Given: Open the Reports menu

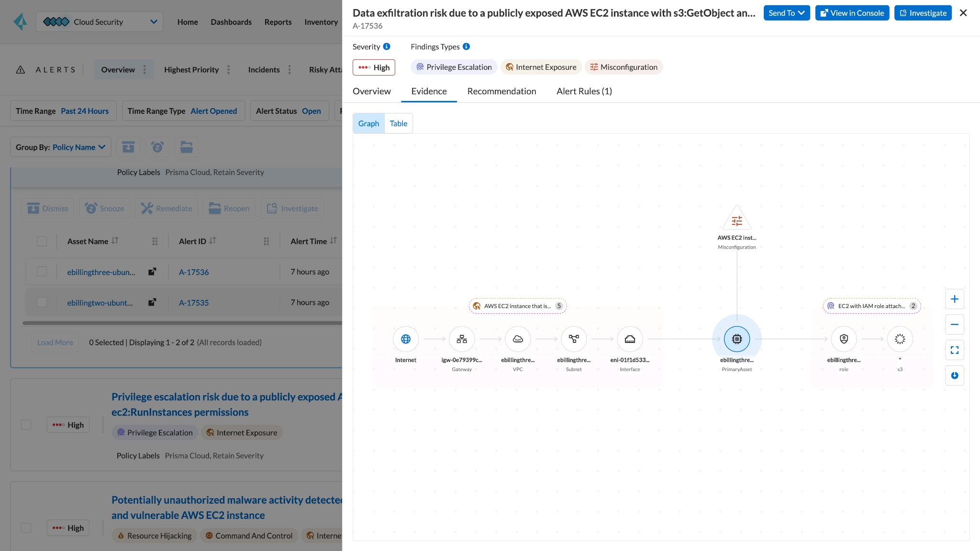Looking at the screenshot, I should click(278, 22).
